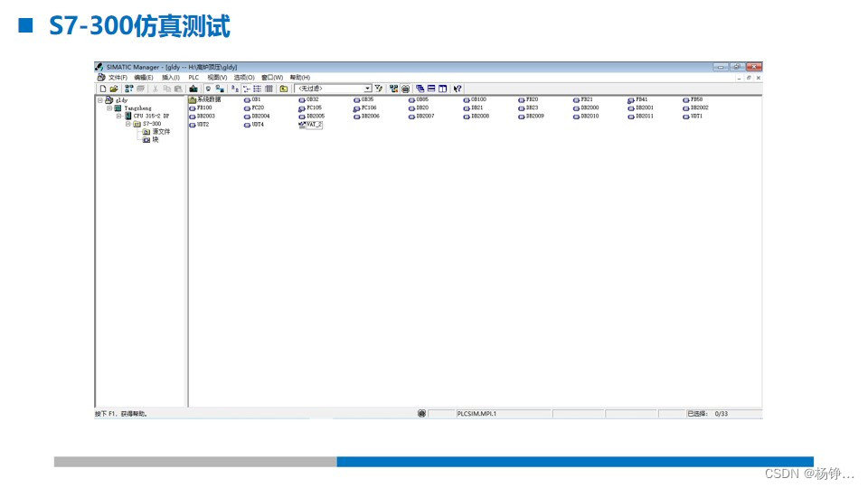Click the Cascade windows icon
Viewport: 868px width, 488px height.
point(420,89)
